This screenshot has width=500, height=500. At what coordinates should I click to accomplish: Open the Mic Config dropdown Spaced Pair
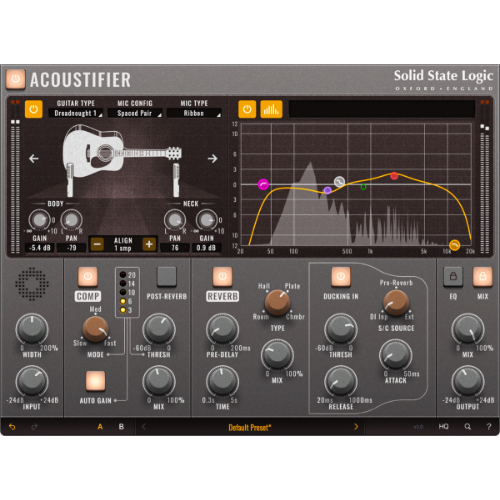135,113
